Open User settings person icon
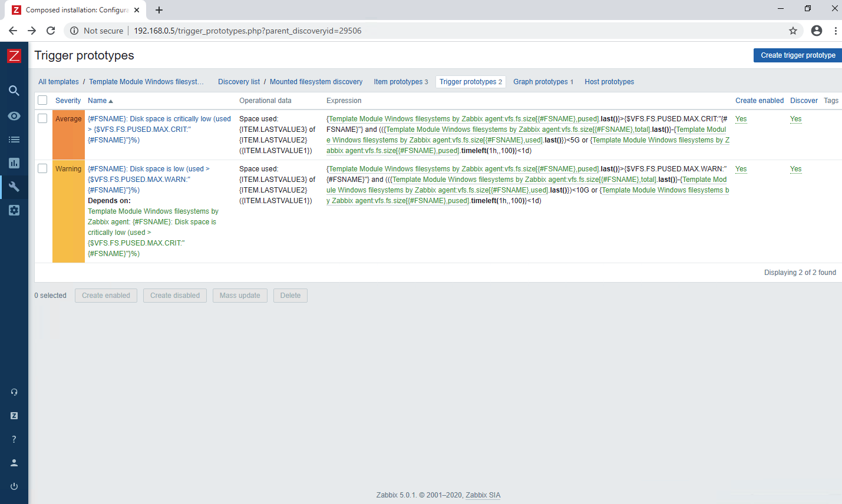The image size is (842, 504). pos(14,463)
